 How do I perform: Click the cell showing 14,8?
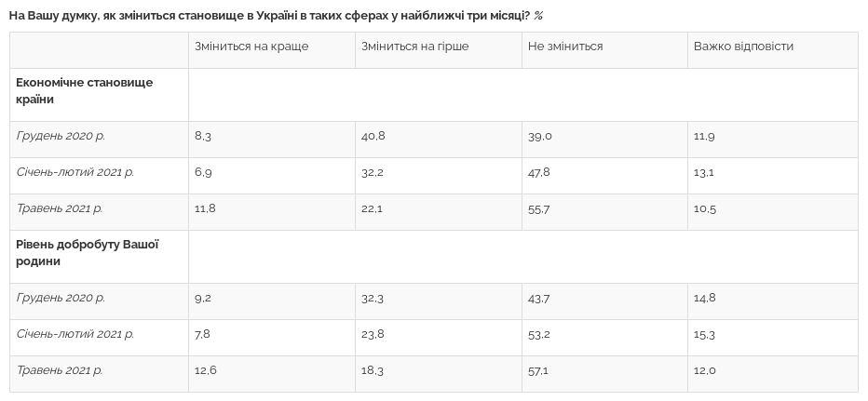click(705, 298)
